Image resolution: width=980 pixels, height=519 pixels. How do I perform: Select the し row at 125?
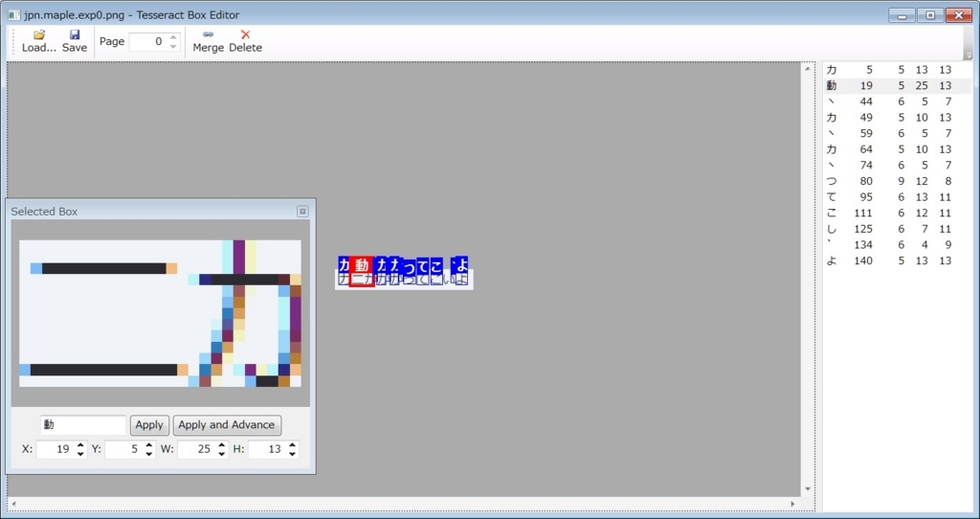pyautogui.click(x=897, y=230)
